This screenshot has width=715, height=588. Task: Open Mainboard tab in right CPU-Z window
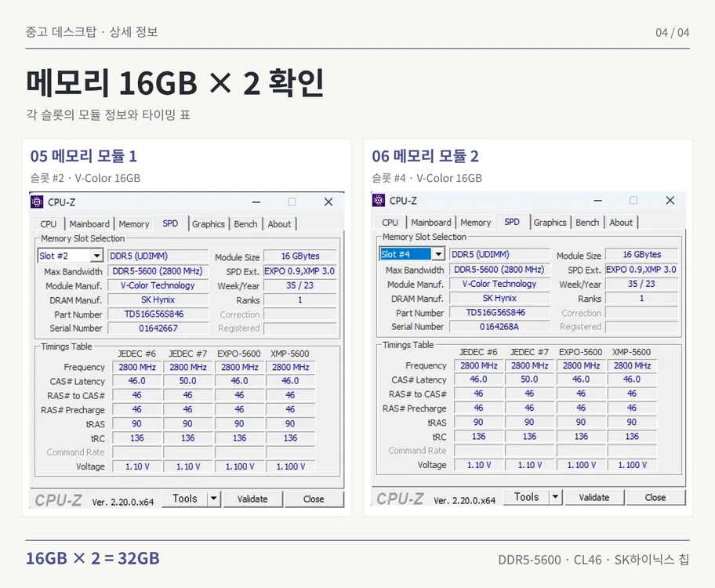(x=431, y=222)
